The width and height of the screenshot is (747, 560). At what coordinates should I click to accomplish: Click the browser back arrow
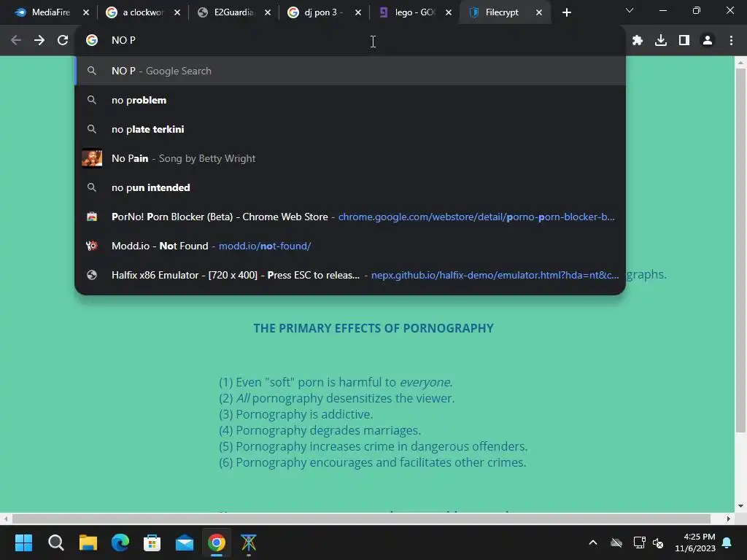[x=16, y=41]
